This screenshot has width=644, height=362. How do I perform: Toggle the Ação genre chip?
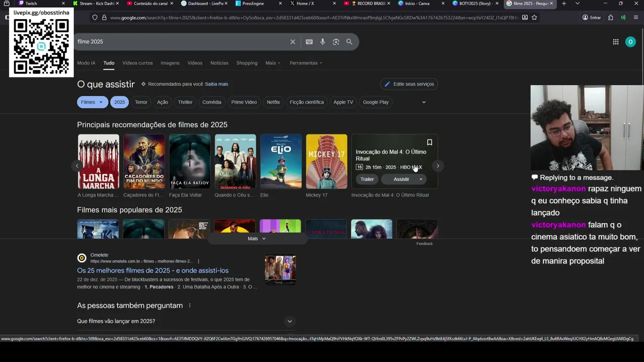coord(163,102)
